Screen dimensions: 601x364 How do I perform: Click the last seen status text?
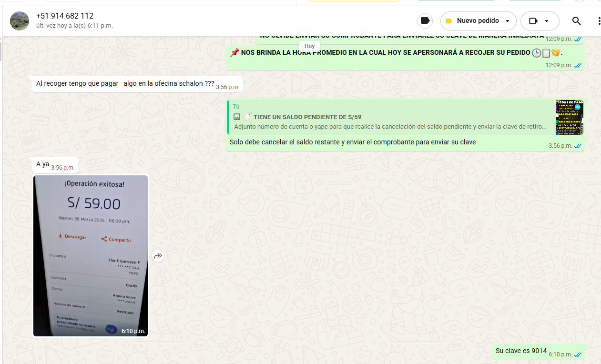pyautogui.click(x=74, y=26)
